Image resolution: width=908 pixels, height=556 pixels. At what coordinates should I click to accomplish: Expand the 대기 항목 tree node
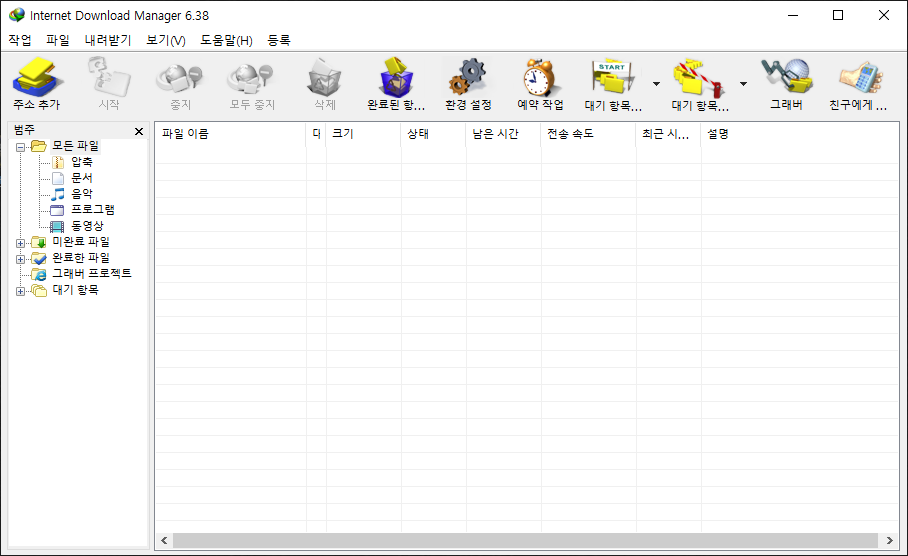pos(20,291)
